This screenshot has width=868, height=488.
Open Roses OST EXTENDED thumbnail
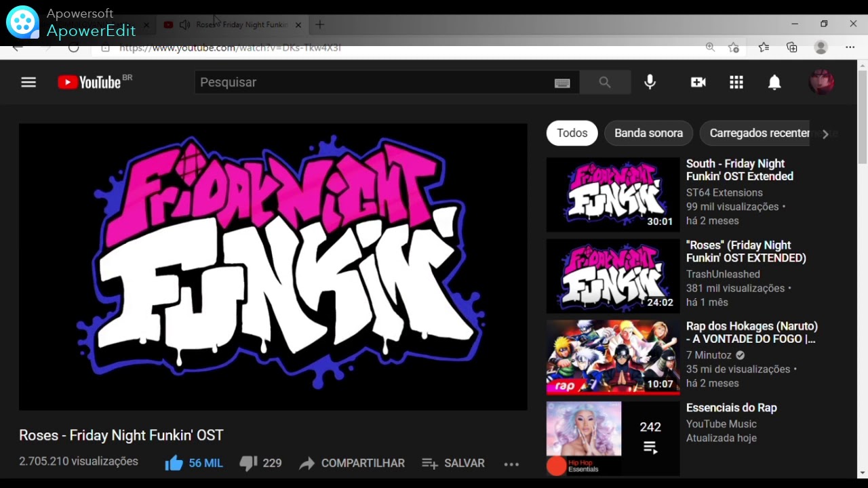coord(613,276)
